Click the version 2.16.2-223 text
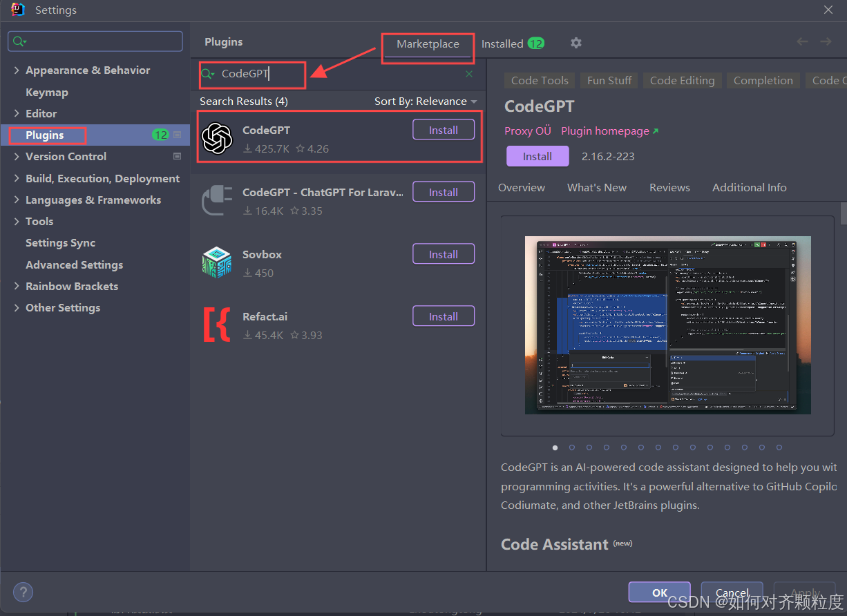The height and width of the screenshot is (616, 847). point(608,156)
